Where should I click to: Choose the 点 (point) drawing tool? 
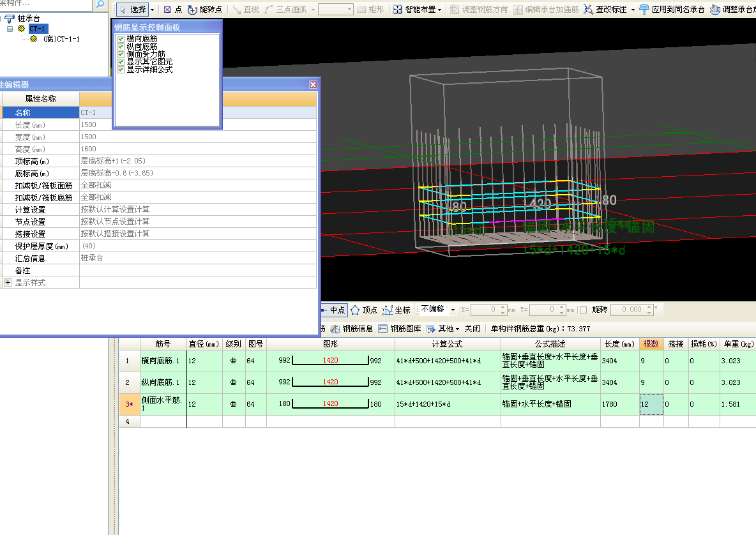click(172, 9)
